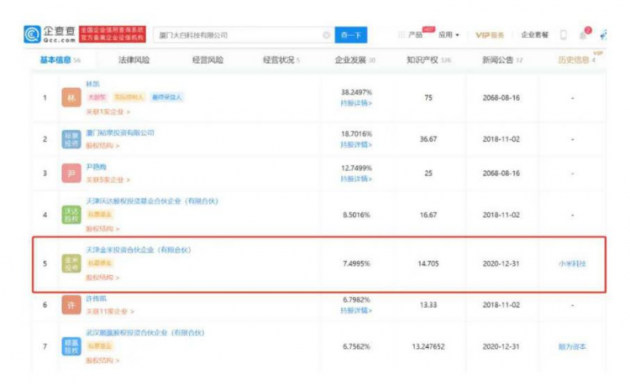The width and height of the screenshot is (630, 384).
Task: Open 持股详情 under 18.7016%
Action: coord(356,145)
